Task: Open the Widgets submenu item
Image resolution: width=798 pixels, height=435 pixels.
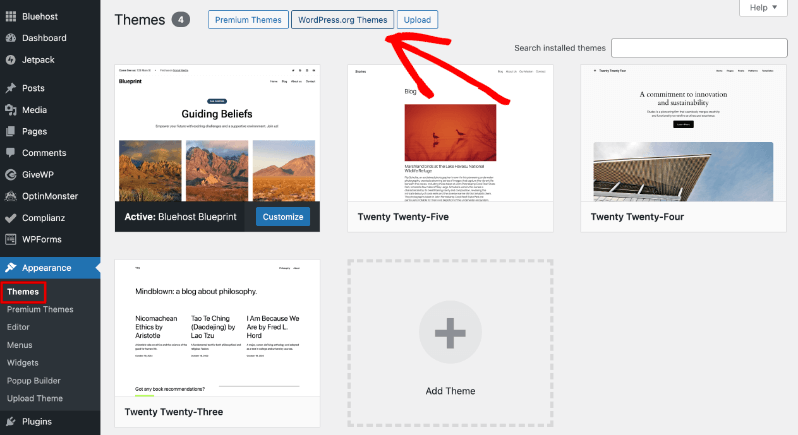Action: coord(22,363)
